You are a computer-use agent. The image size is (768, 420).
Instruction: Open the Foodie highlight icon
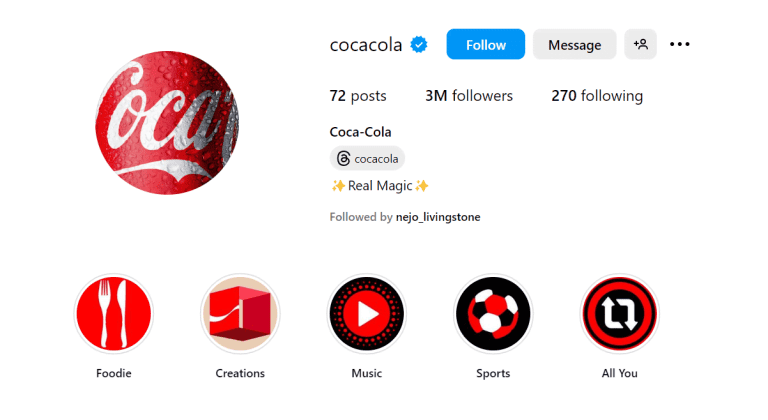[112, 314]
